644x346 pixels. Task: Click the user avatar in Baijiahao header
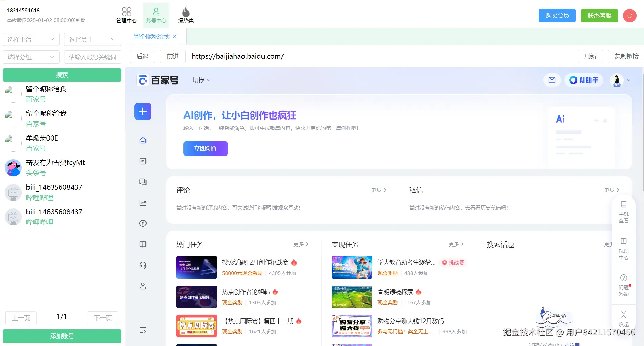(617, 80)
